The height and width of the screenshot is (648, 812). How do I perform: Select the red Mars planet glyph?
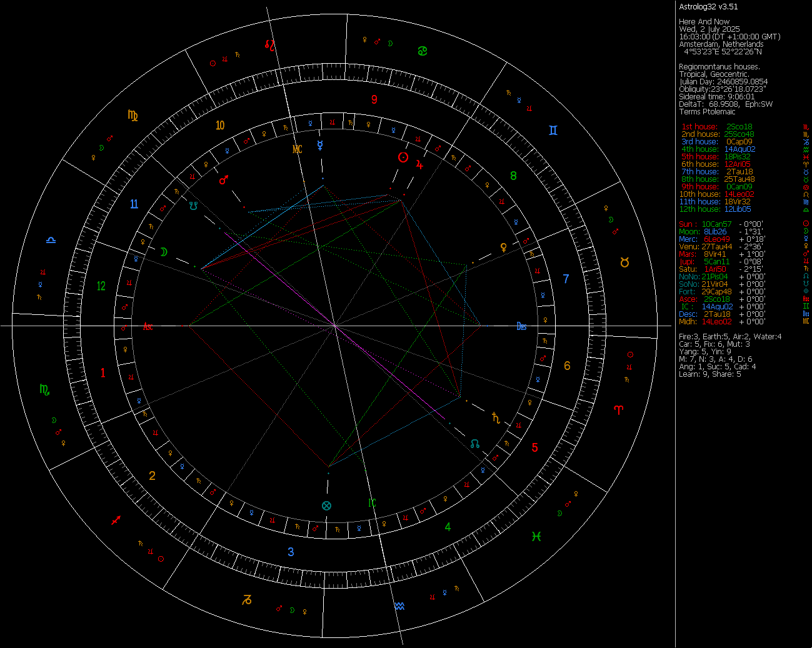click(x=224, y=180)
